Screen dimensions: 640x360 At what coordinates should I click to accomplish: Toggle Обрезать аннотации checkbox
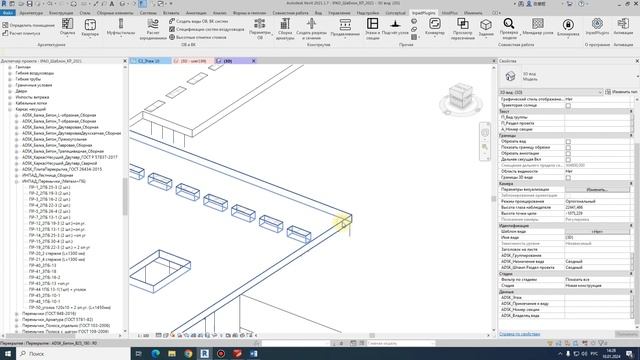click(x=568, y=154)
